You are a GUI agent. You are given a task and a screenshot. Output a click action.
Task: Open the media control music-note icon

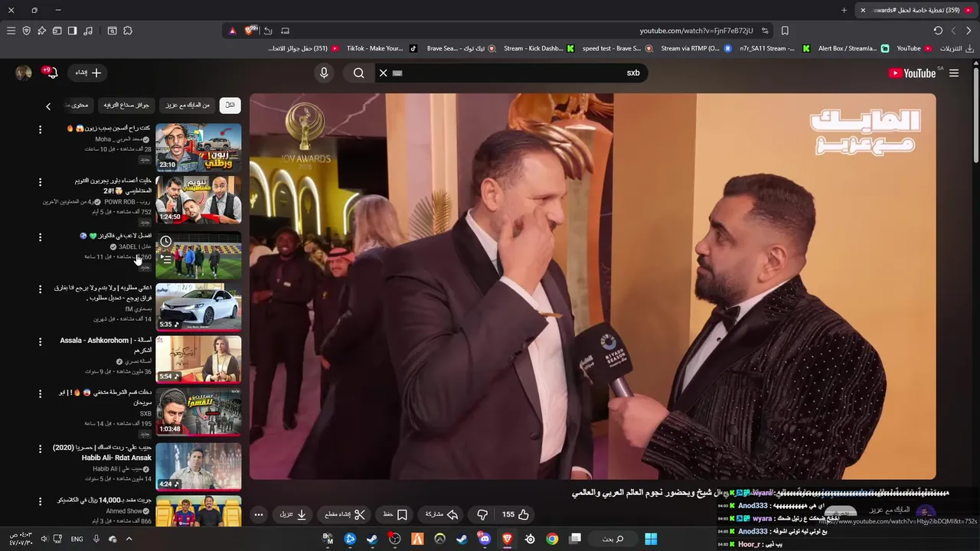coord(88,31)
